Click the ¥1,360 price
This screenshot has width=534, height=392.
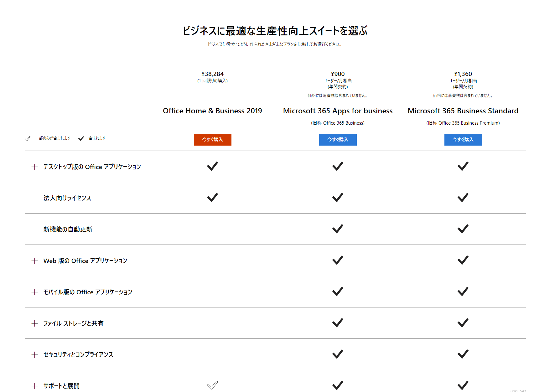463,74
